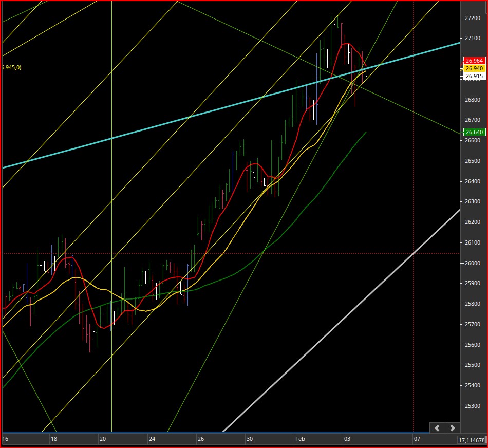This screenshot has height=448, width=488.
Task: Select the red 26.964 price tag
Action: pos(474,61)
